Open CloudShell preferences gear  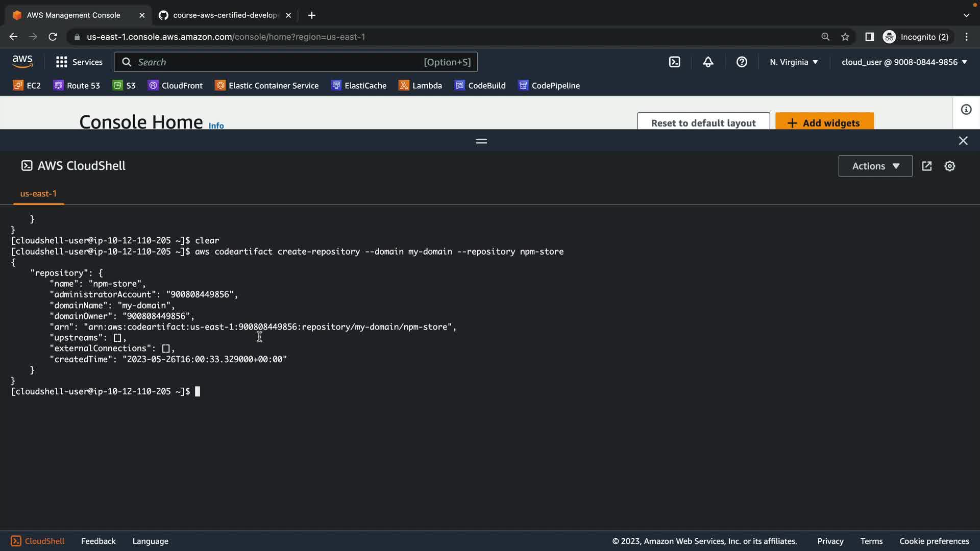(x=949, y=166)
